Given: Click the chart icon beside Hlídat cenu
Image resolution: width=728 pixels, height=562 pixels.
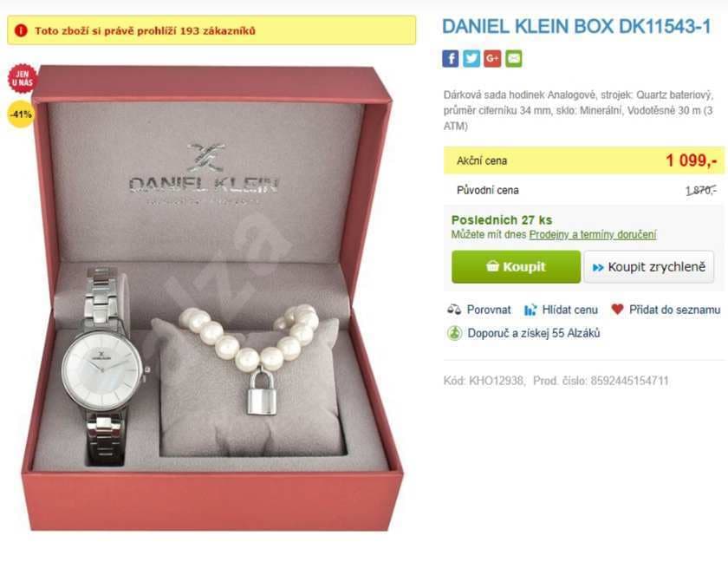Looking at the screenshot, I should (530, 310).
